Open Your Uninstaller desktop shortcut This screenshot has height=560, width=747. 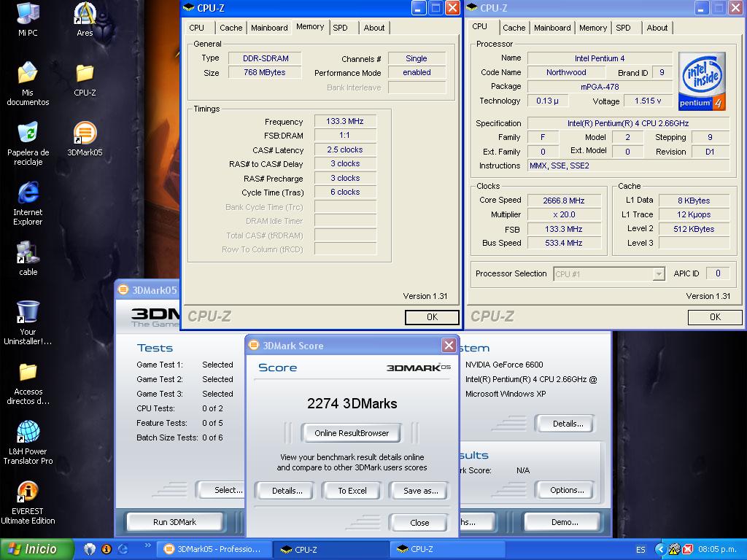coord(28,314)
